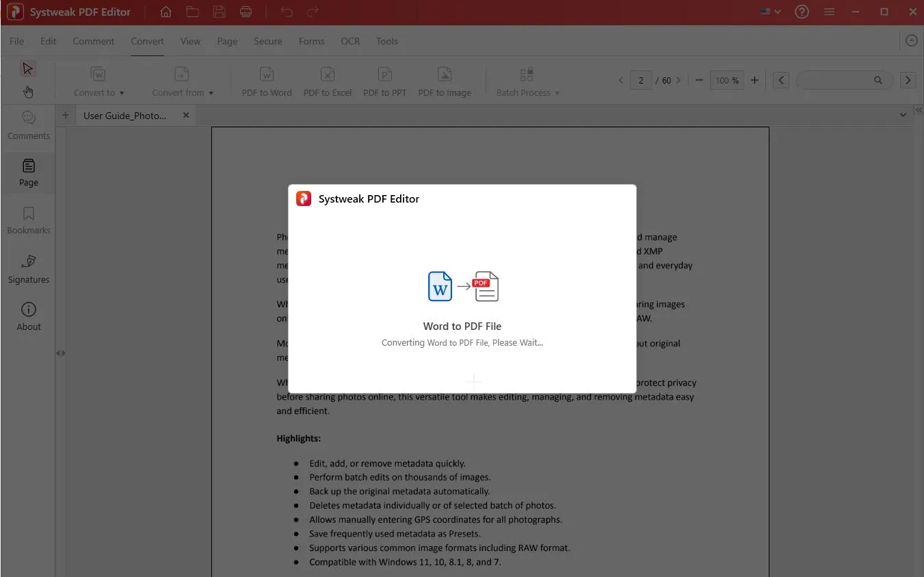This screenshot has height=577, width=924.
Task: Click the Systweak PDF Editor app logo
Action: [x=14, y=12]
